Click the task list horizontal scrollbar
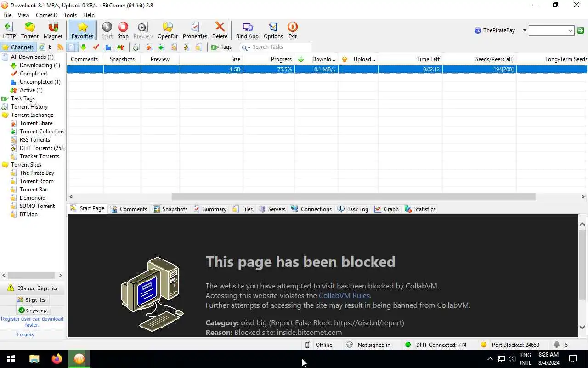Image resolution: width=588 pixels, height=368 pixels. point(354,197)
